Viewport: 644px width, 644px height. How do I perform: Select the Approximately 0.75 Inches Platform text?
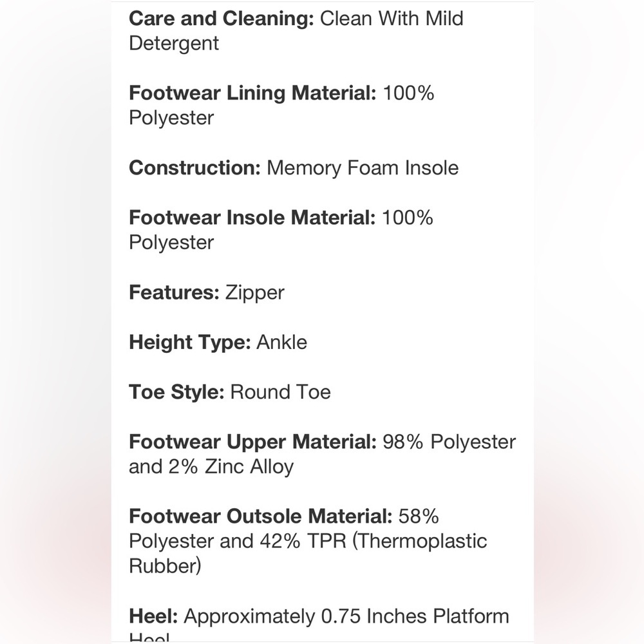click(346, 616)
